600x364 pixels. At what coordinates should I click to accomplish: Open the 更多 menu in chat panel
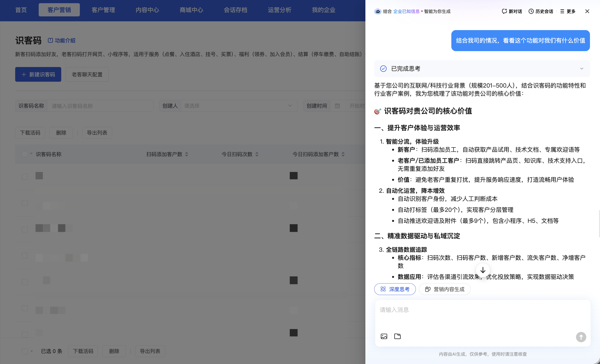coord(568,11)
